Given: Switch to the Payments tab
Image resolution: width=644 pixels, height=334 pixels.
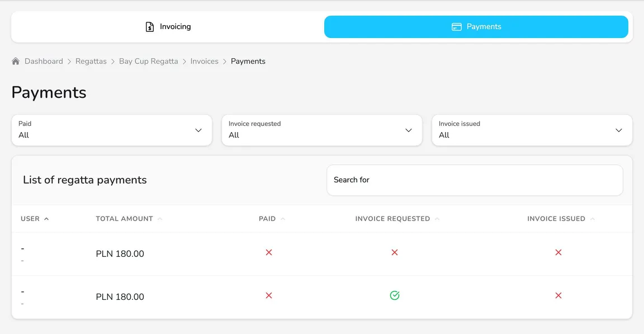Looking at the screenshot, I should (x=476, y=27).
